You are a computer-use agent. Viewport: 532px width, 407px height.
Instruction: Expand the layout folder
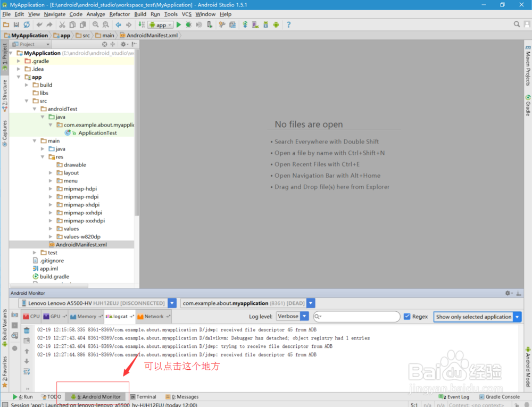point(51,172)
